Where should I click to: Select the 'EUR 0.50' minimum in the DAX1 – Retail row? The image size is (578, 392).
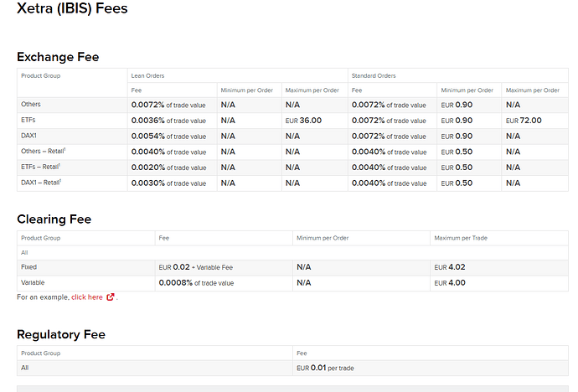click(457, 183)
